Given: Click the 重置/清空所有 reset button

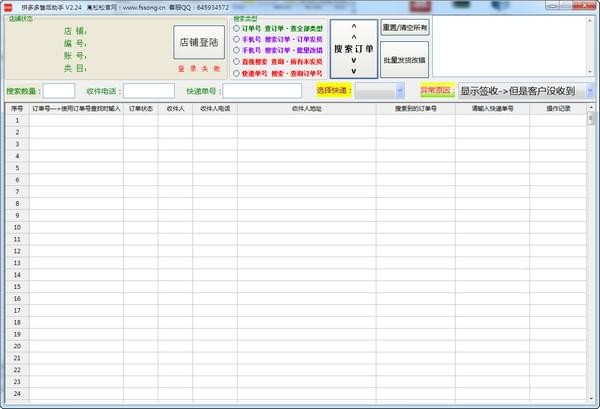Looking at the screenshot, I should click(x=405, y=28).
